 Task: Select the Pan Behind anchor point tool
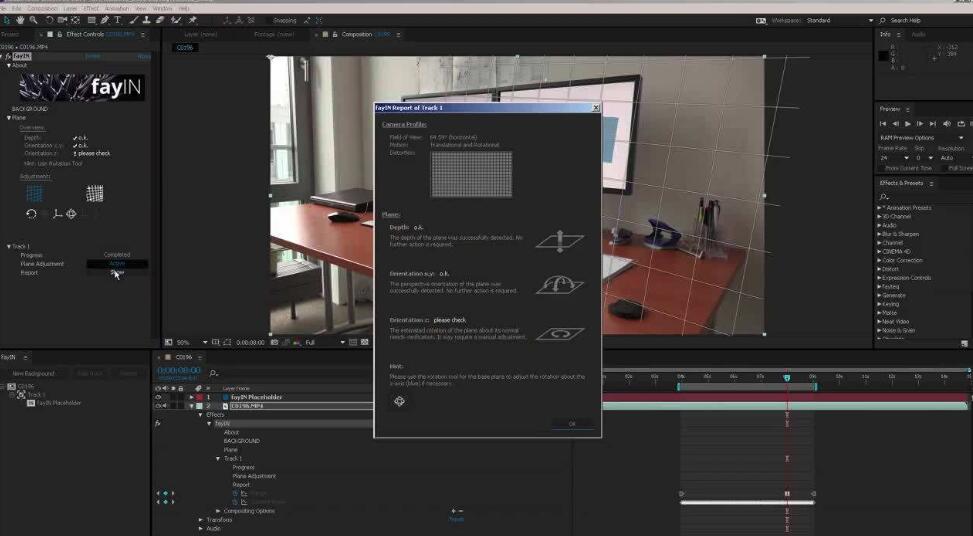tap(76, 20)
